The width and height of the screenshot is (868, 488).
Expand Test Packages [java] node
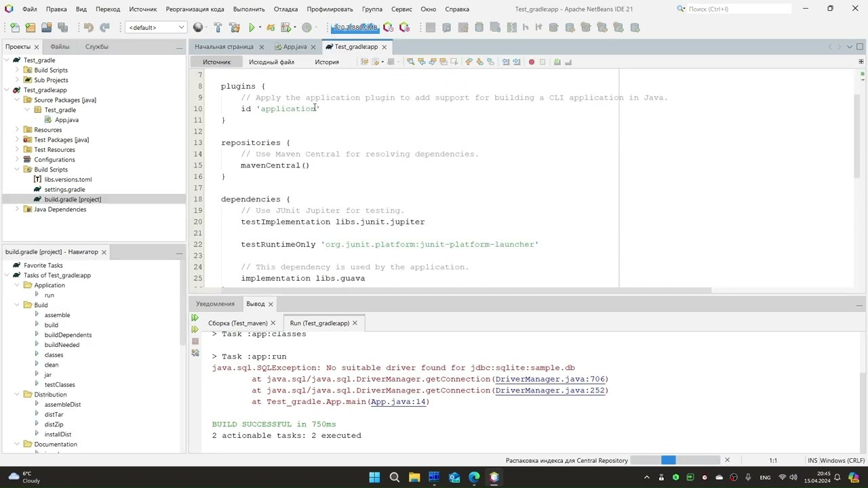[17, 140]
